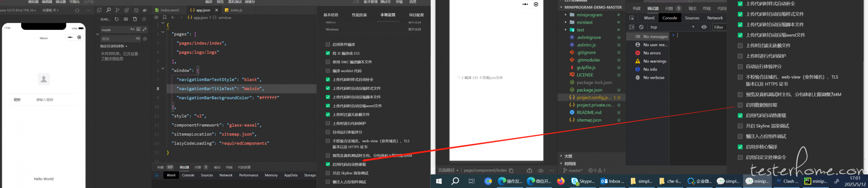This screenshot has width=868, height=188.
Task: Open the Search view icon in left sidebar
Action: (x=108, y=10)
